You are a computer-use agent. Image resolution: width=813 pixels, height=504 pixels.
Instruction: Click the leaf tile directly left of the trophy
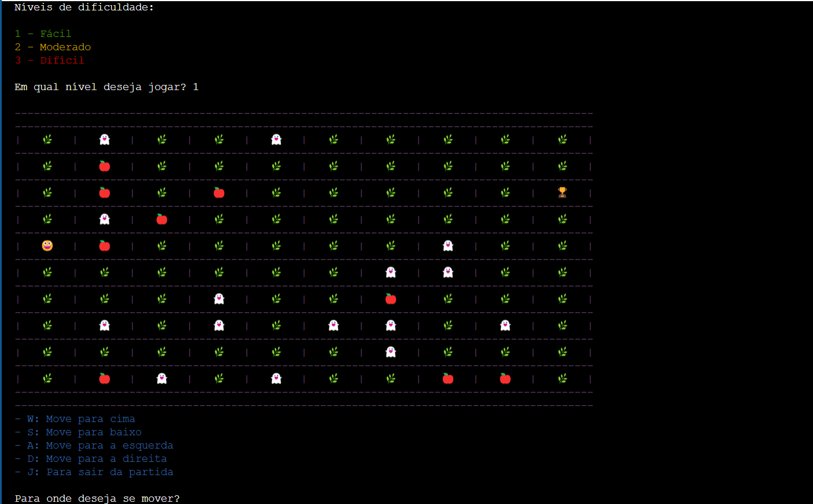(505, 192)
